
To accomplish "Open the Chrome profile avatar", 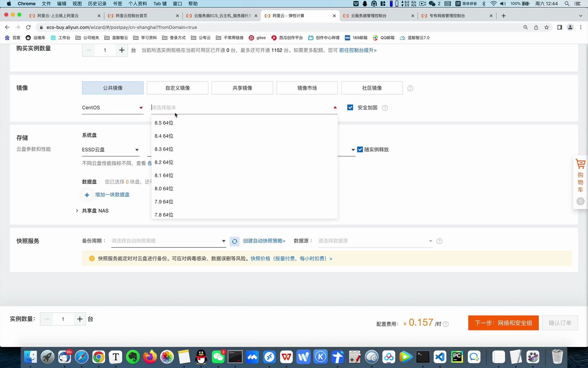I will coord(570,27).
